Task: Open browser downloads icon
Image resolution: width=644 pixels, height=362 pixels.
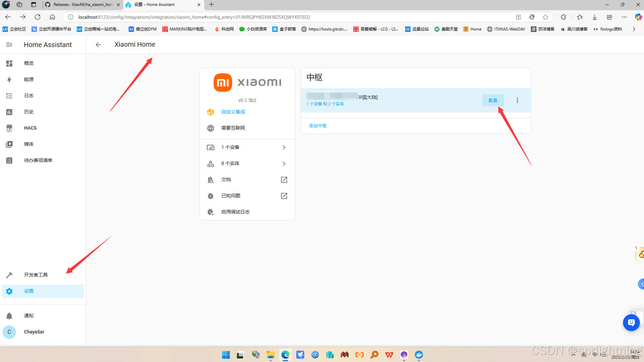Action: coord(595,17)
